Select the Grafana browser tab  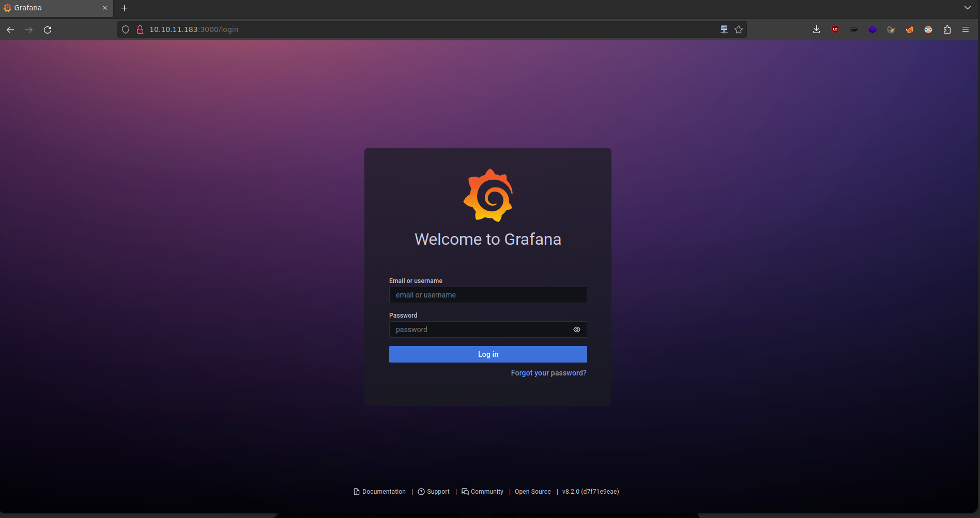(56, 8)
